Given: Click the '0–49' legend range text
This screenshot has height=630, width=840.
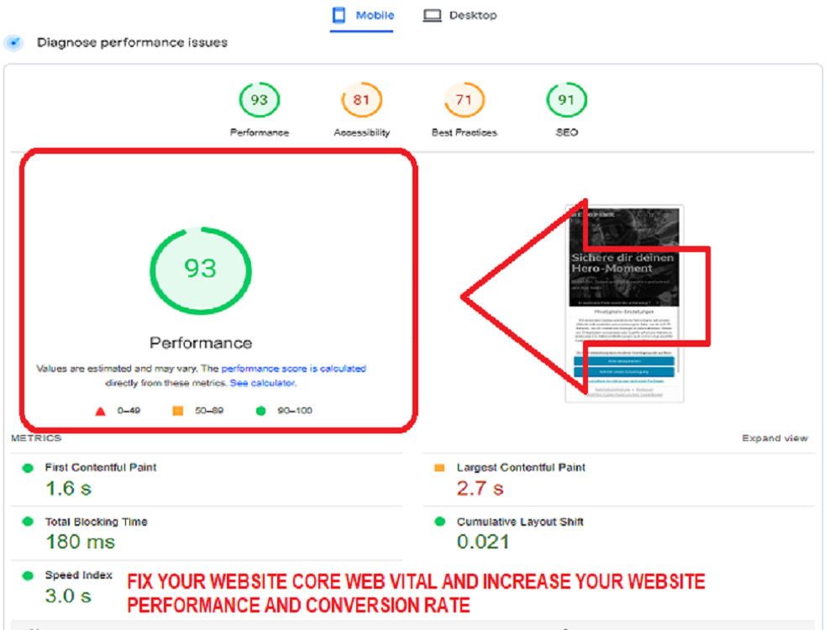Looking at the screenshot, I should point(129,411).
